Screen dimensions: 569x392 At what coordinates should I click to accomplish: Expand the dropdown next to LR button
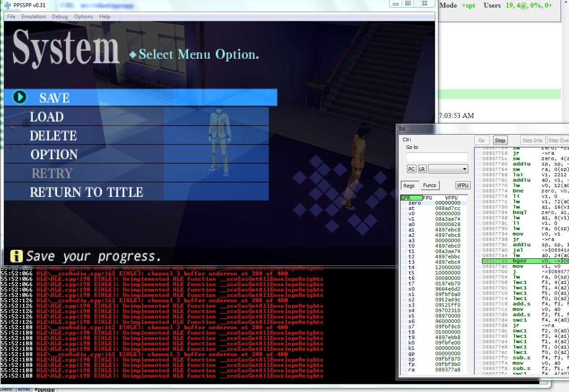[x=464, y=169]
